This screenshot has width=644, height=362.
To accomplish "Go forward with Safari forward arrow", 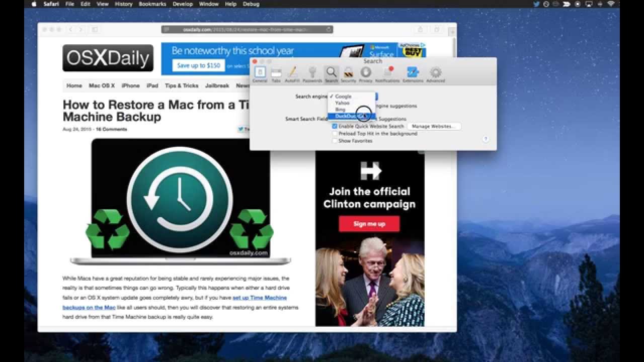I will 80,30.
